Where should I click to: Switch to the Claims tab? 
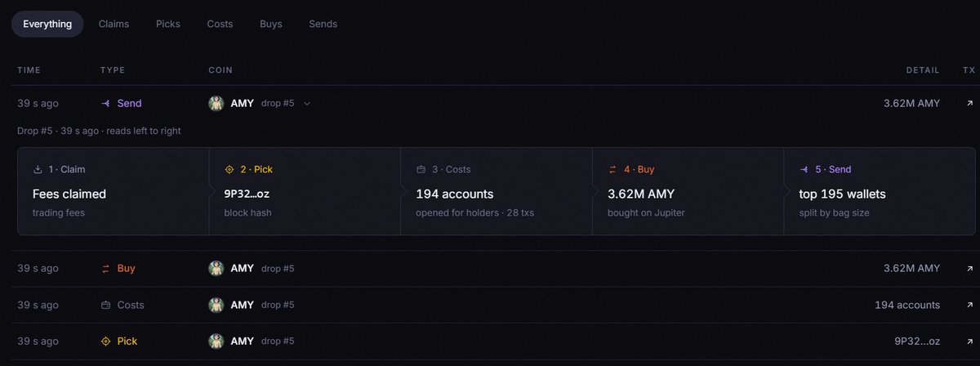(114, 24)
